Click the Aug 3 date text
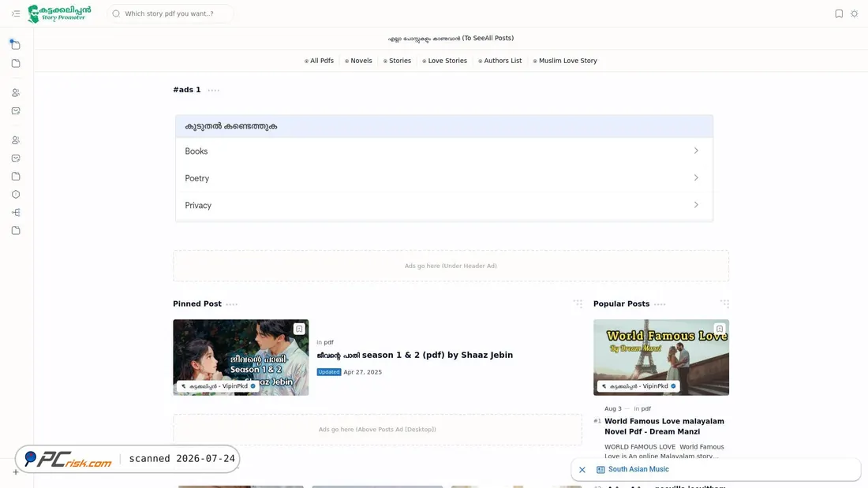The height and width of the screenshot is (488, 868). 613,409
